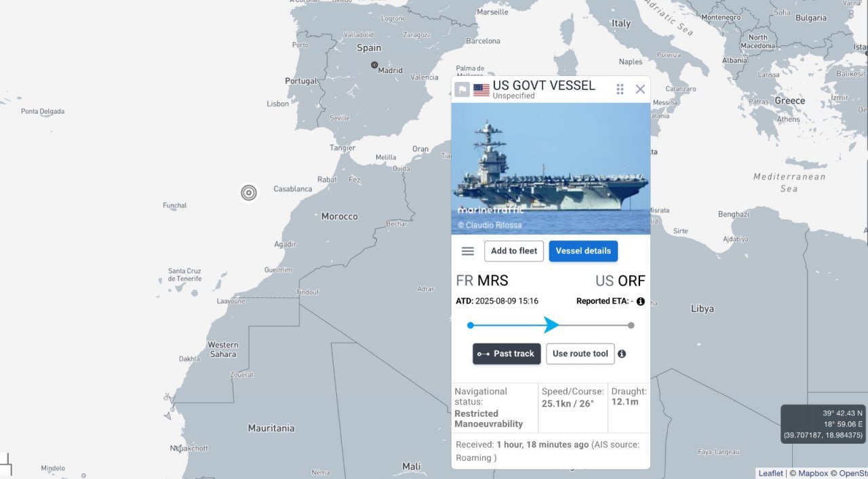Click the Madrid capital marker on the map

(x=374, y=65)
